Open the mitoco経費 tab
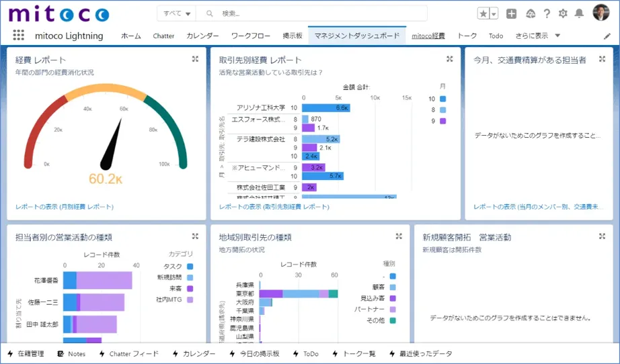Image resolution: width=620 pixels, height=364 pixels. 428,36
